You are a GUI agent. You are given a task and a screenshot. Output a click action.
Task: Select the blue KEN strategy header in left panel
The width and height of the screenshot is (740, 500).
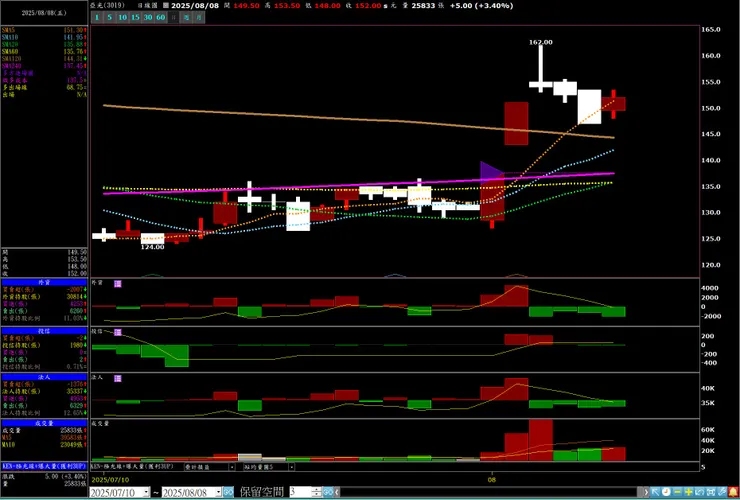(44, 466)
